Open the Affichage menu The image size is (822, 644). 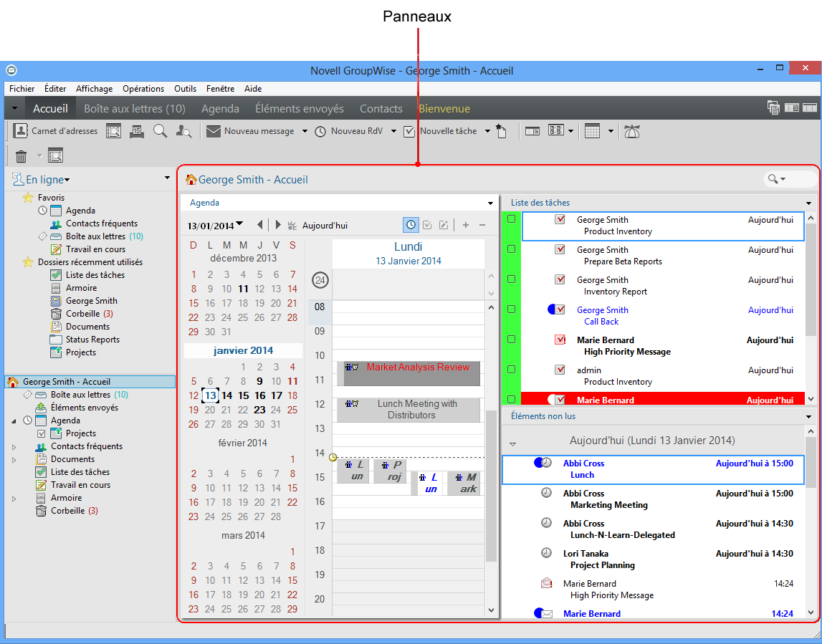point(95,89)
